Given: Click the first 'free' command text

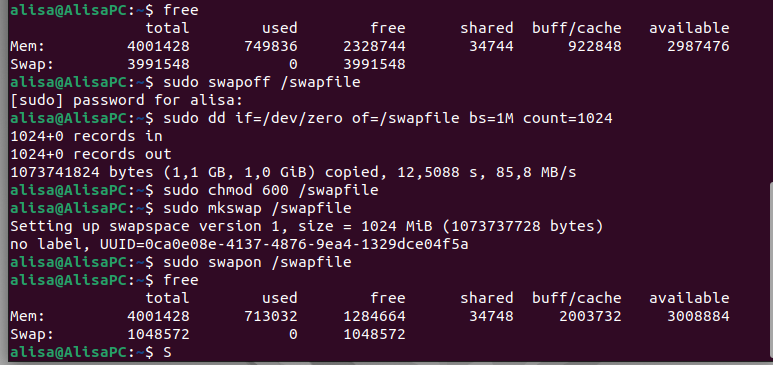Looking at the screenshot, I should (x=181, y=10).
